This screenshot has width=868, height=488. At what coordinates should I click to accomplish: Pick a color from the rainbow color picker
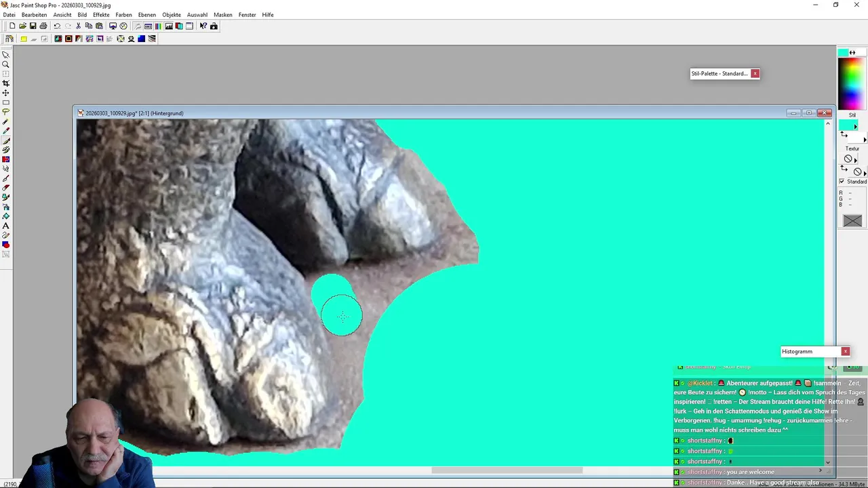(852, 83)
